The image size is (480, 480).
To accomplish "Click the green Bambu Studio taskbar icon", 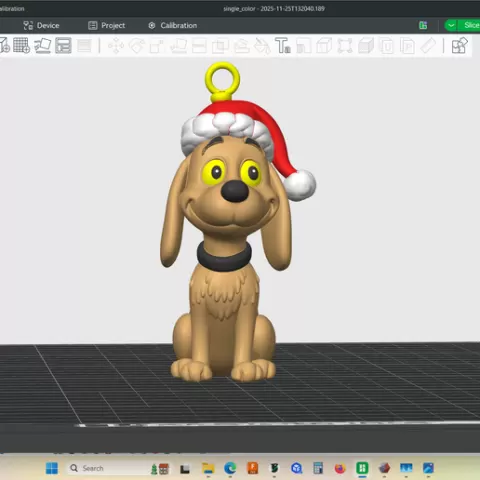I will point(362,468).
